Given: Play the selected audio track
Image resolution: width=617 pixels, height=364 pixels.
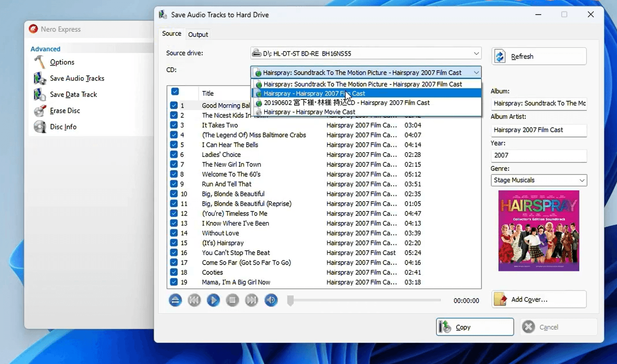Looking at the screenshot, I should (x=213, y=300).
